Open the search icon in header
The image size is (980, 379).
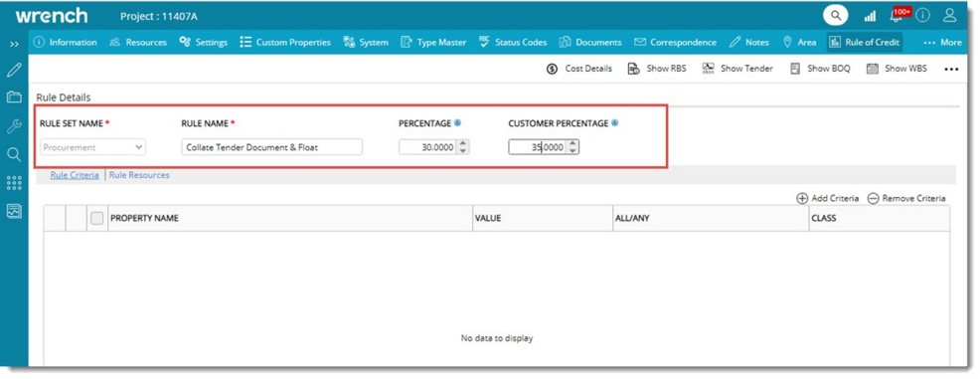pos(836,16)
